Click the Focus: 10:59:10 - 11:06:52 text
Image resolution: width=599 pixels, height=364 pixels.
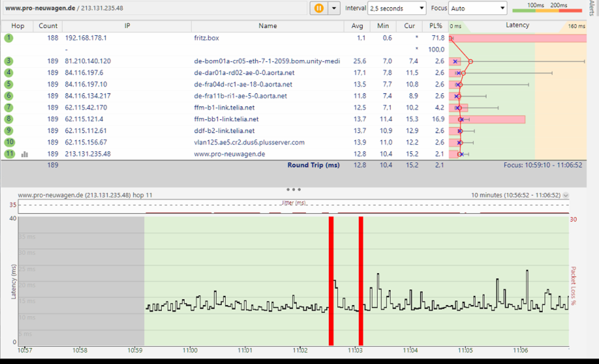tap(543, 165)
